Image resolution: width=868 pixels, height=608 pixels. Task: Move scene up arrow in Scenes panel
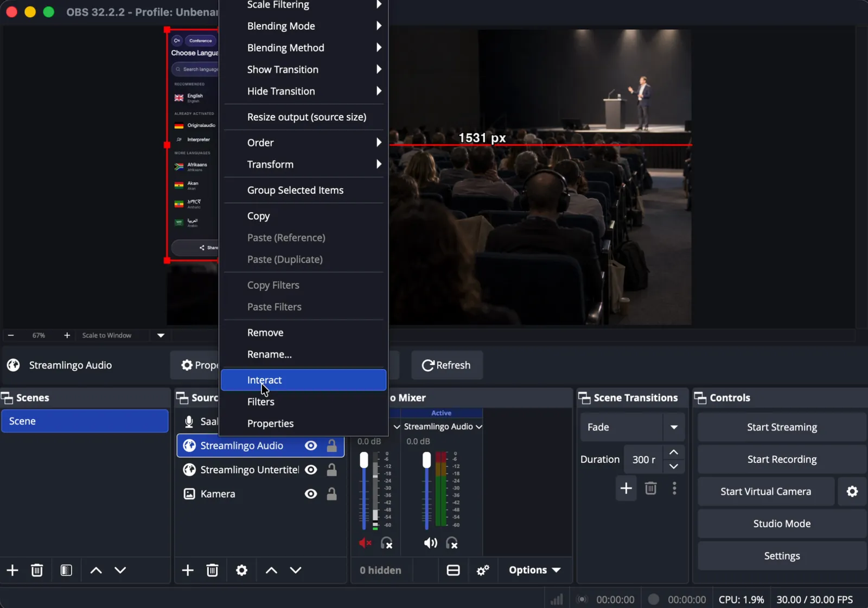[96, 570]
